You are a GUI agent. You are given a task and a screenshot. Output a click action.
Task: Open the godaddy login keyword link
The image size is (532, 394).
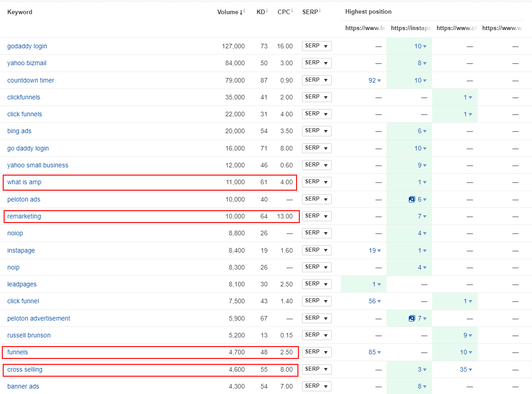27,46
